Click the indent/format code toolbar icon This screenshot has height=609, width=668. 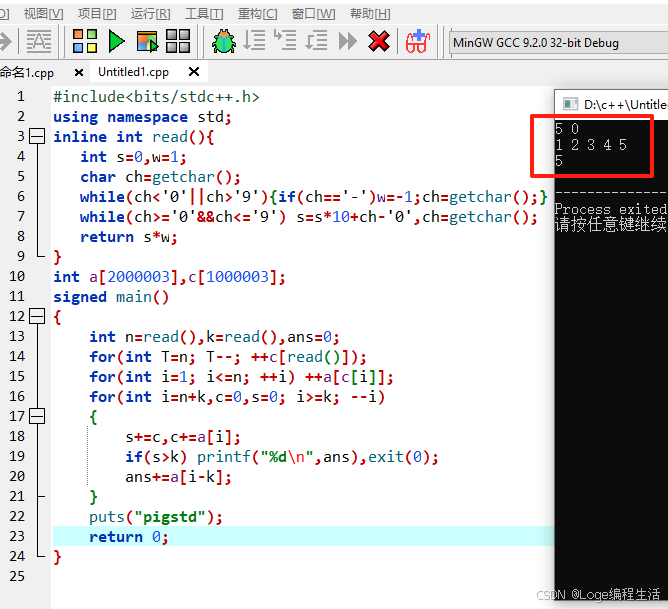pyautogui.click(x=39, y=41)
